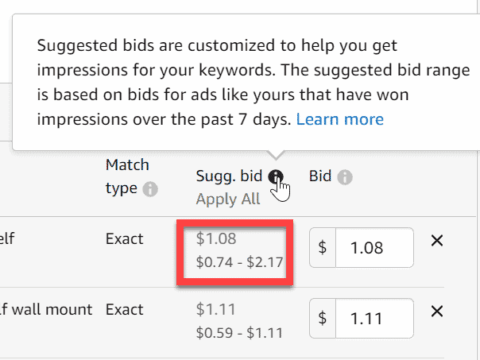
Task: Remove the wall mount keyword row
Action: [x=437, y=311]
